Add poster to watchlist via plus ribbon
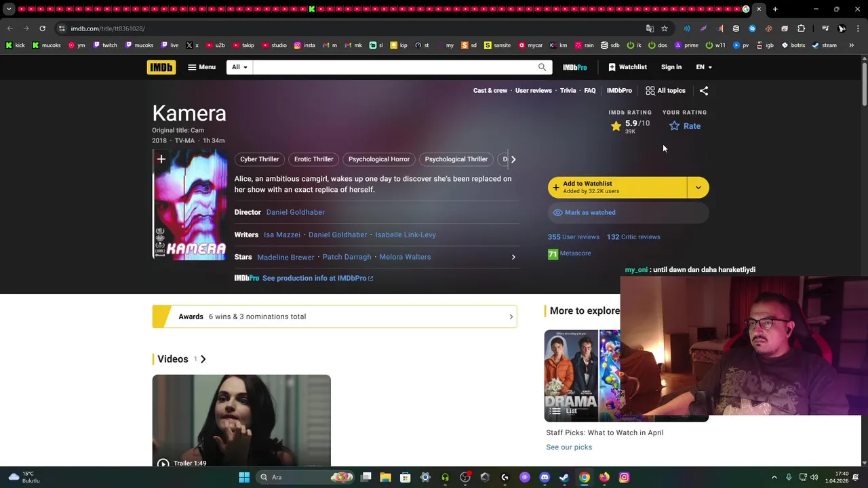868x488 pixels. (161, 160)
